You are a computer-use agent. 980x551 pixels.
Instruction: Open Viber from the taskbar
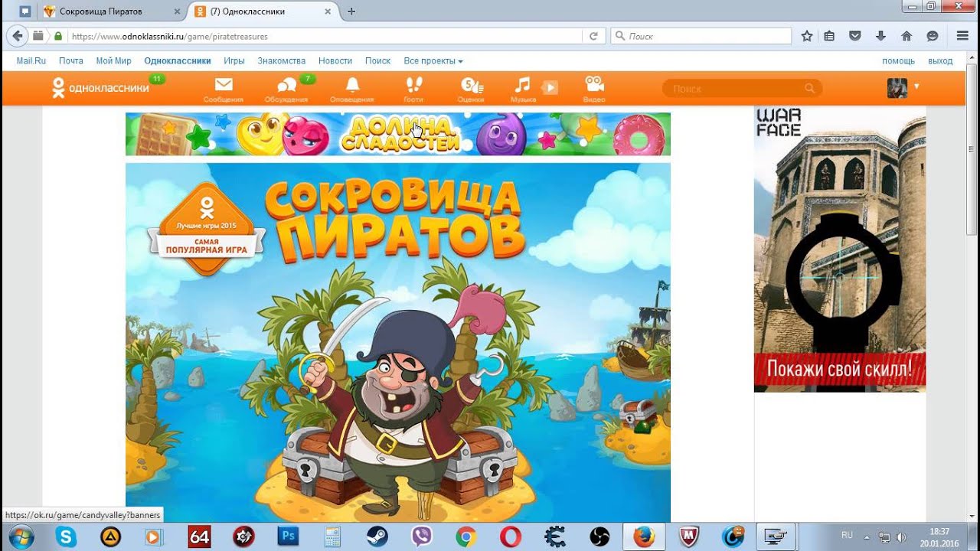[421, 537]
